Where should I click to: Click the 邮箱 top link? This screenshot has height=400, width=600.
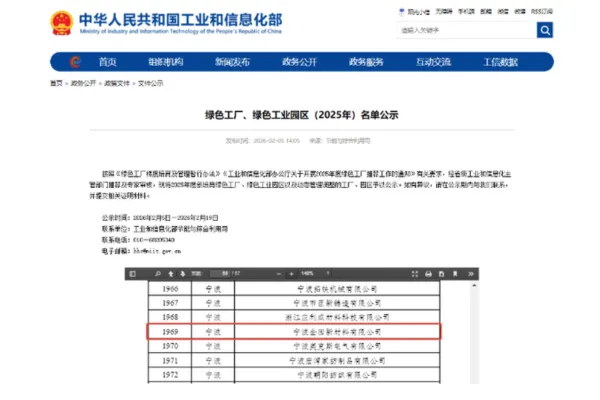486,11
